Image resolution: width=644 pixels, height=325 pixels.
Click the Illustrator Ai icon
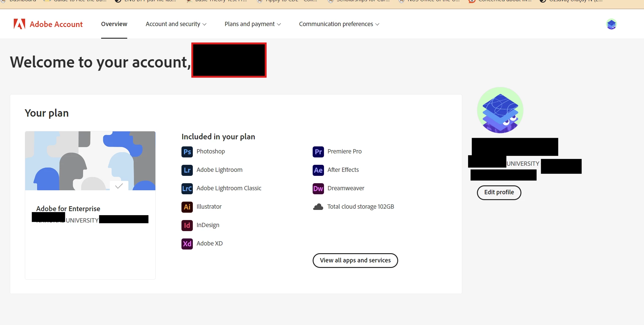187,207
